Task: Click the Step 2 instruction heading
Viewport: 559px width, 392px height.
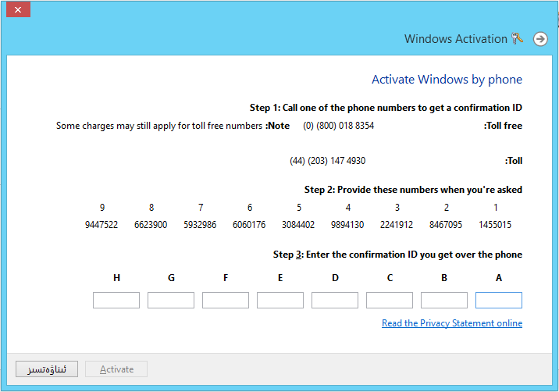Action: [413, 190]
